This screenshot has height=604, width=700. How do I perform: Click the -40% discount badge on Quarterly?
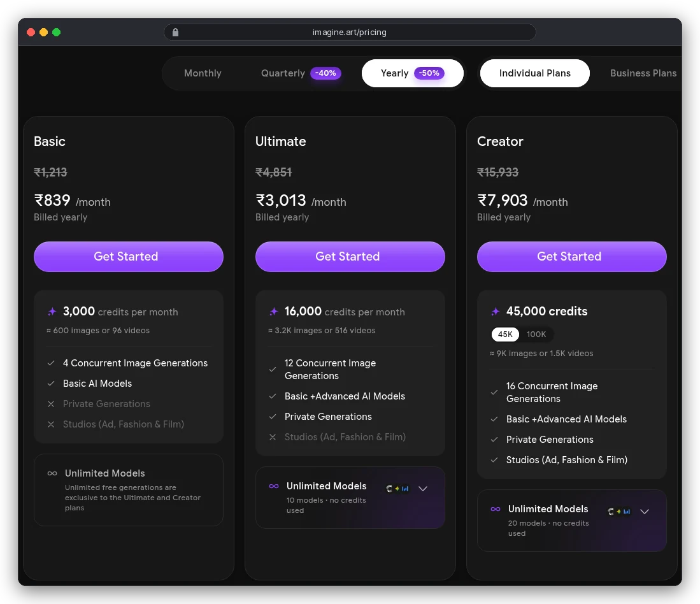(325, 73)
